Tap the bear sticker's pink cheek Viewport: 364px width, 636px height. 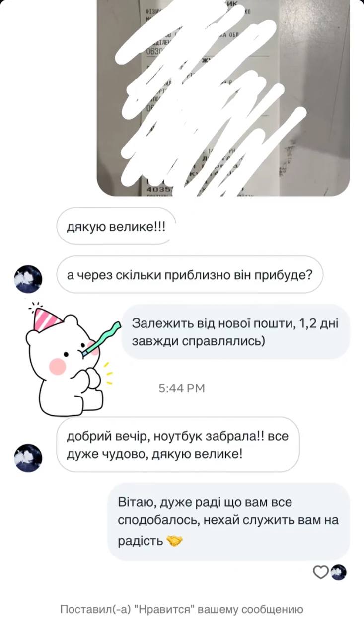coord(58,366)
